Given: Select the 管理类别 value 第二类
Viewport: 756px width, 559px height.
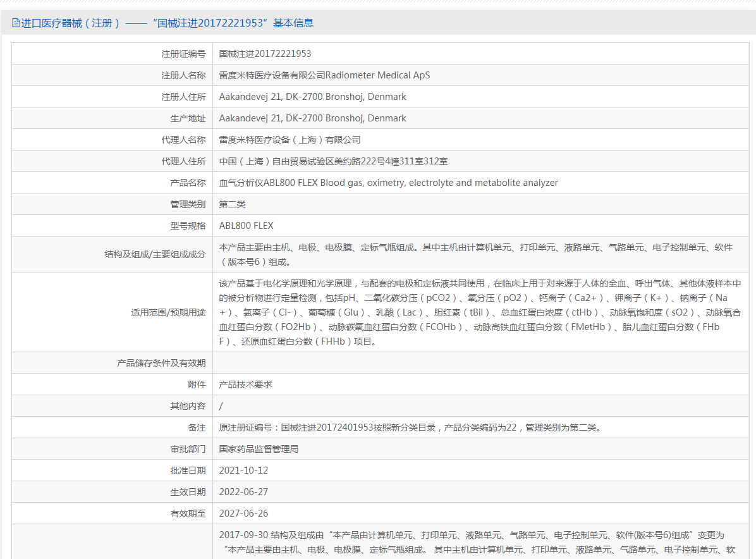Looking at the screenshot, I should [x=232, y=204].
